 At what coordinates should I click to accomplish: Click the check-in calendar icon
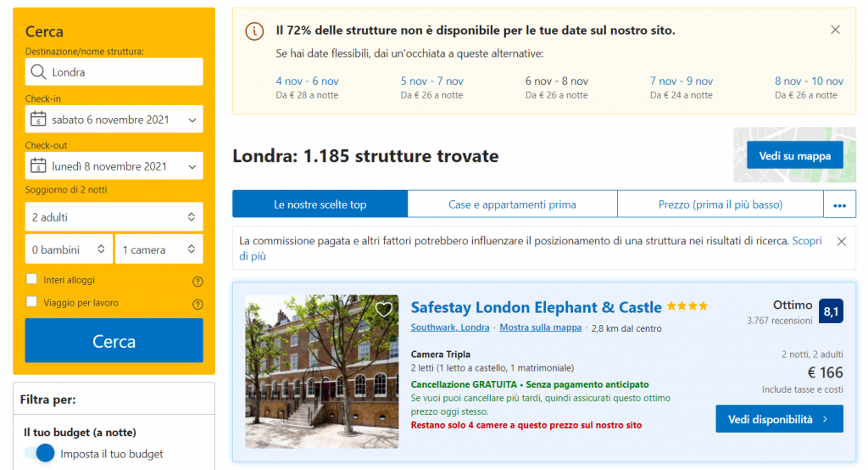pos(37,120)
